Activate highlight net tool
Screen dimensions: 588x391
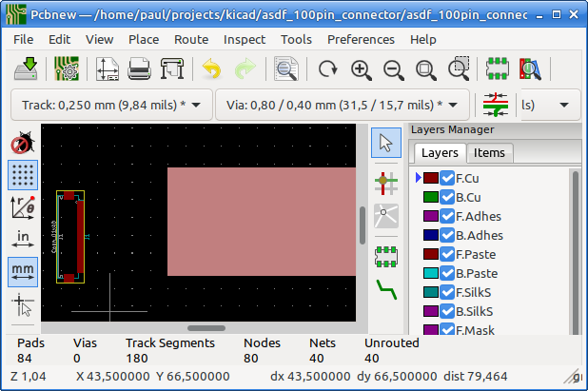click(386, 184)
